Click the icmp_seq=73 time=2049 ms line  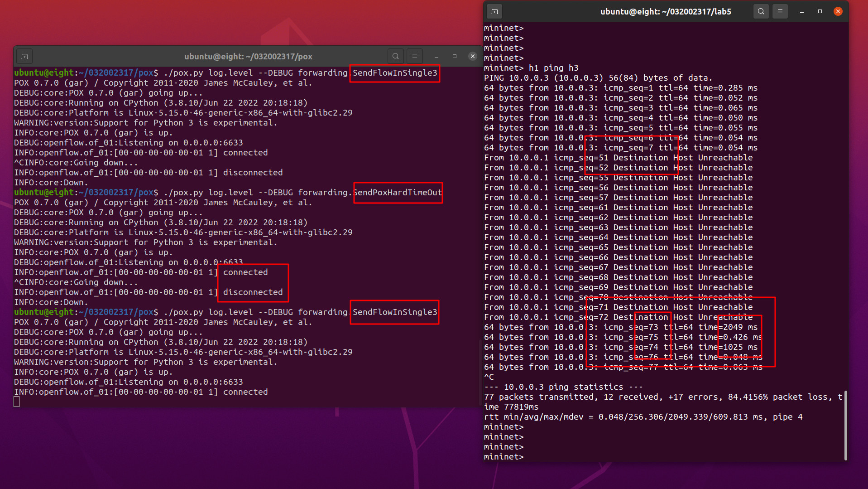point(621,327)
